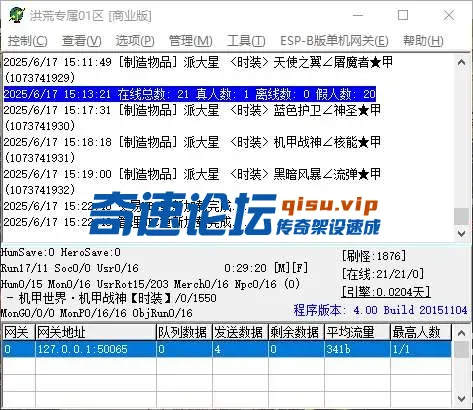Close the 洪荒专属01区 window
The width and height of the screenshot is (473, 410).
449,15
